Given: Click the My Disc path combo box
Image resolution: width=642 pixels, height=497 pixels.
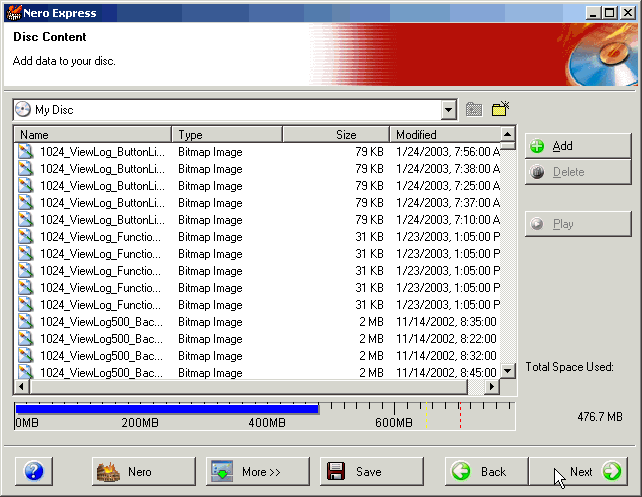Looking at the screenshot, I should coord(235,110).
